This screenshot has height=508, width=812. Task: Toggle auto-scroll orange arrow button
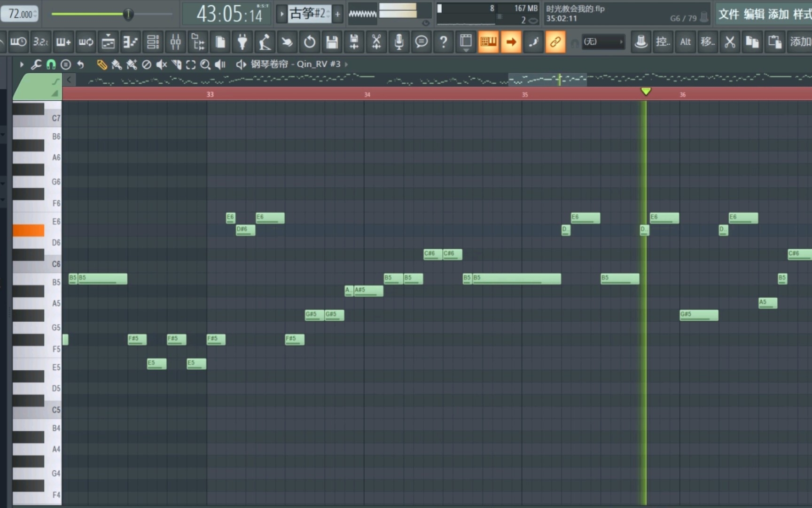pyautogui.click(x=511, y=42)
